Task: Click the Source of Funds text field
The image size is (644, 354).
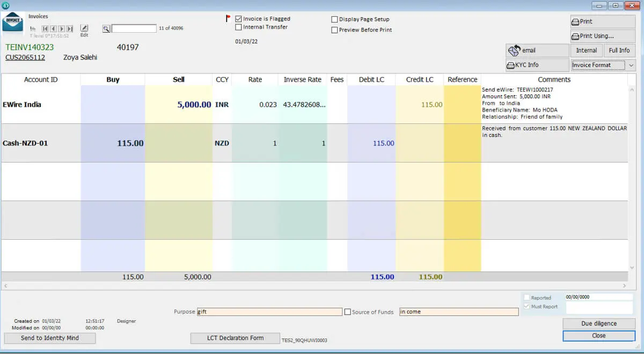Action: click(x=459, y=312)
